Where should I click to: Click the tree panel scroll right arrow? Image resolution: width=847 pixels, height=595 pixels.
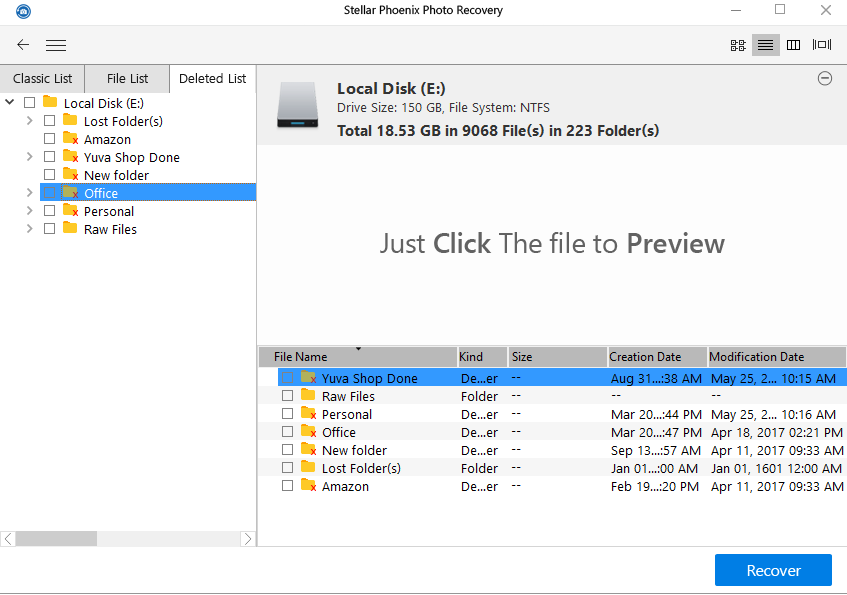click(x=247, y=538)
